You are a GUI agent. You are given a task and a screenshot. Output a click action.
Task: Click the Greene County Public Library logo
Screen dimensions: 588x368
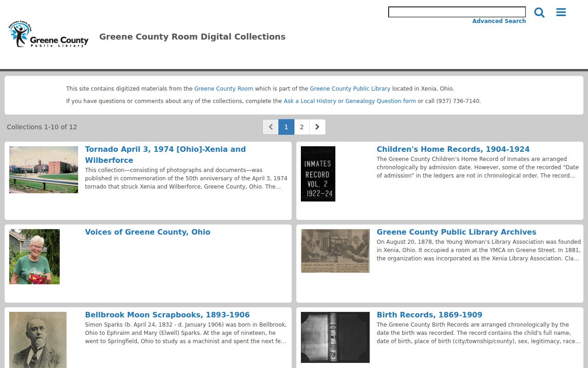(48, 34)
